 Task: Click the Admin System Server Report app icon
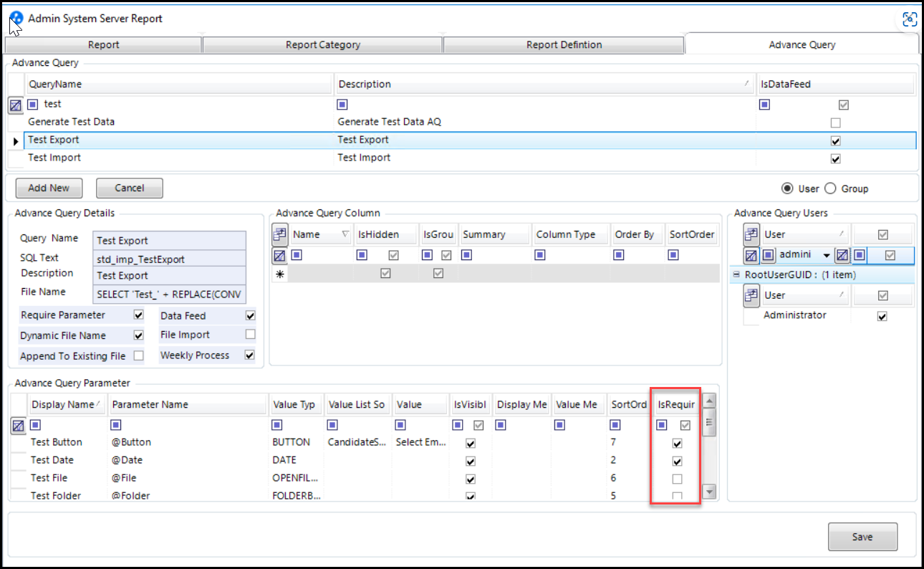pos(16,18)
